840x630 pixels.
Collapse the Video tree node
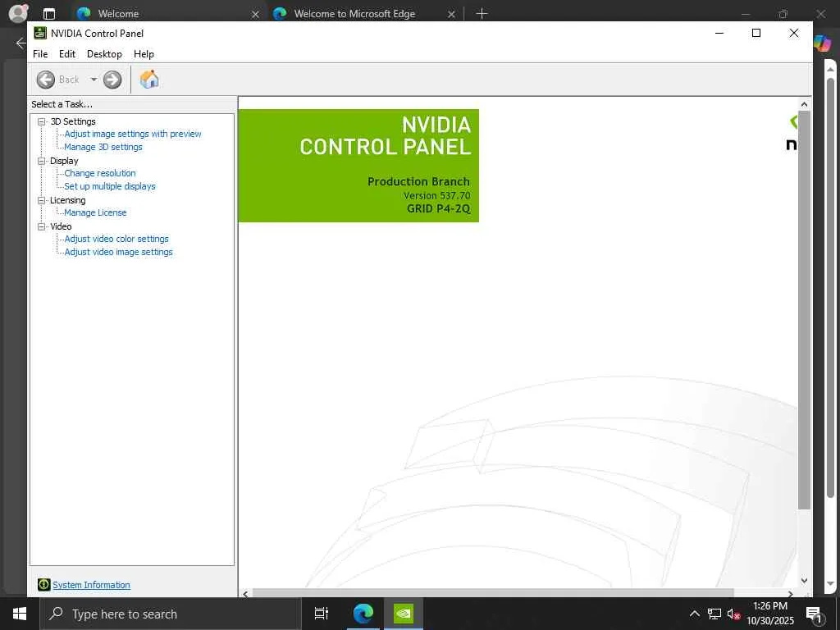pyautogui.click(x=41, y=226)
